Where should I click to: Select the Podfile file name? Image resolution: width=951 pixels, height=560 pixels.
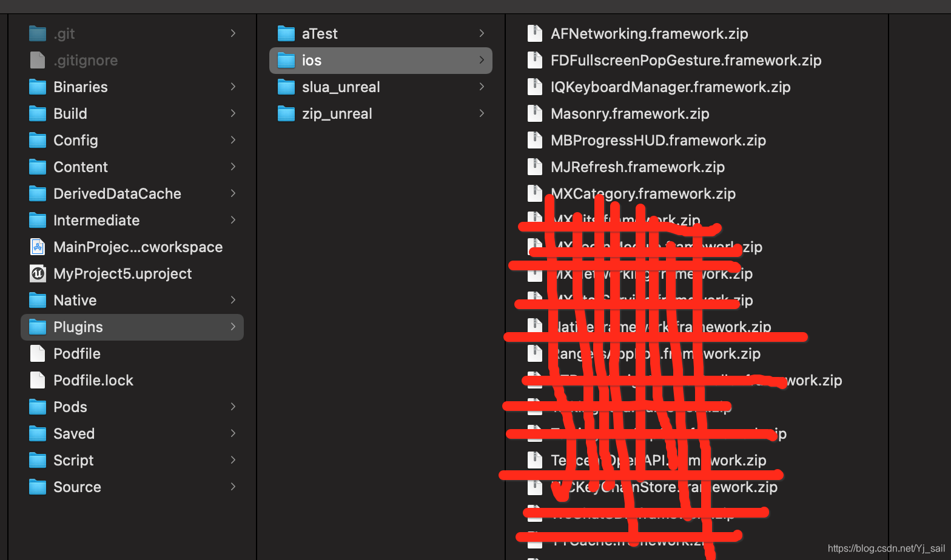(77, 354)
